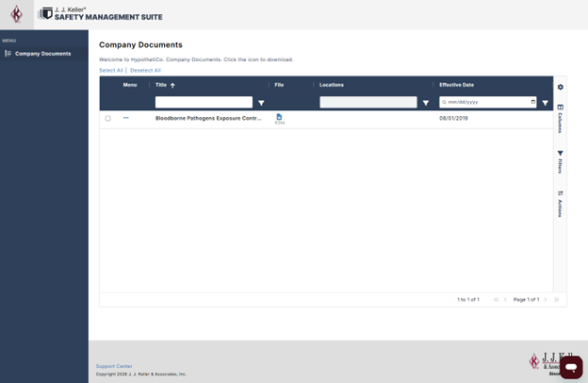Focus the Effective Date mm/dd/yyyy field

point(487,102)
